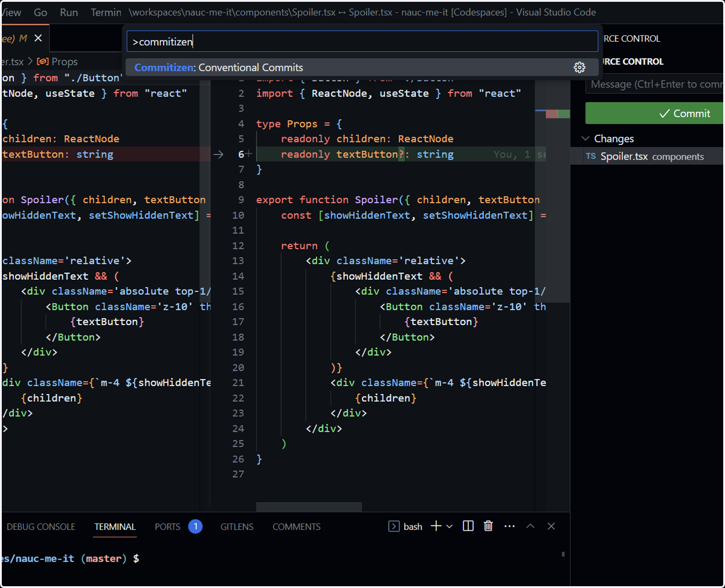Click the Commit button
Image resolution: width=725 pixels, height=588 pixels.
coord(655,113)
